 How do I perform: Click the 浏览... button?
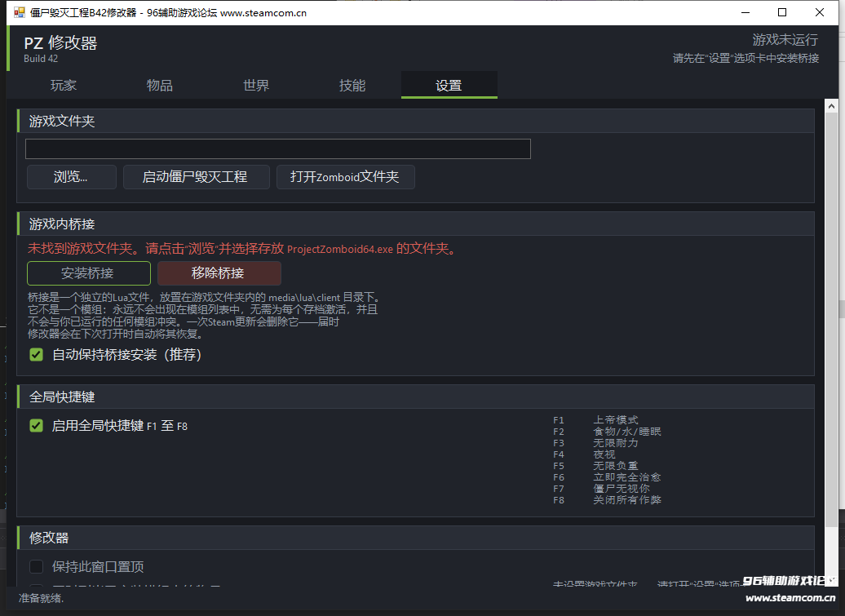[72, 177]
